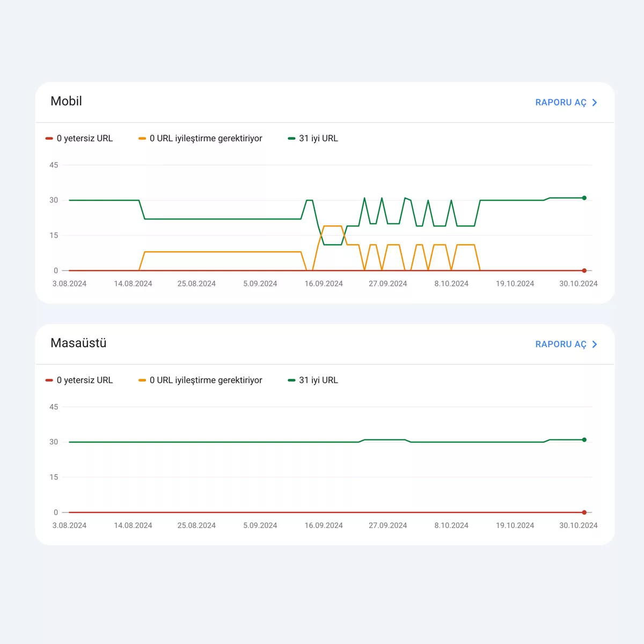Click 30.10.2024 date label on Masaüstü chart

click(x=579, y=526)
